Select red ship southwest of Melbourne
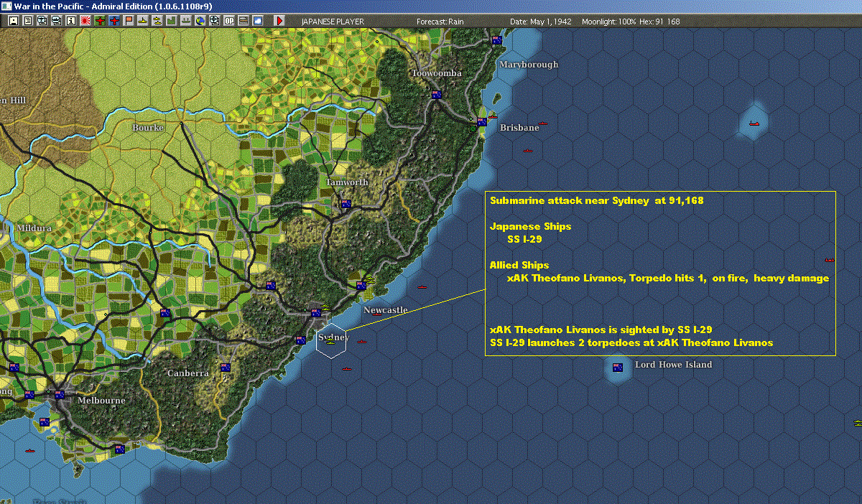Viewport: 862px width, 504px height. click(x=29, y=451)
